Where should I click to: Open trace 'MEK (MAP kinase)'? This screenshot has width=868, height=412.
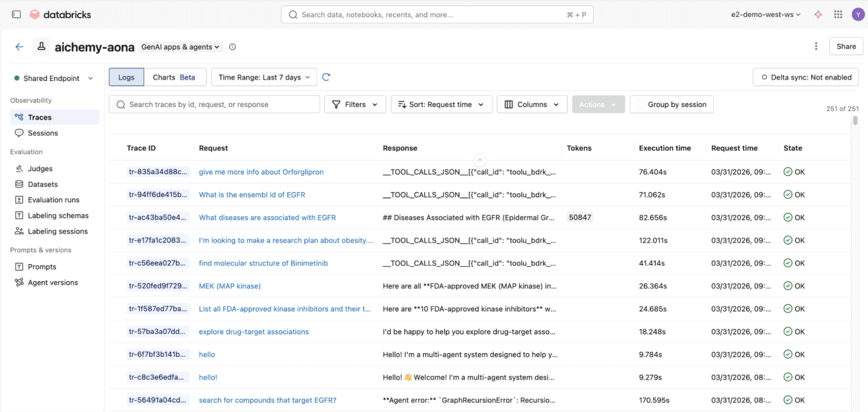pos(230,286)
